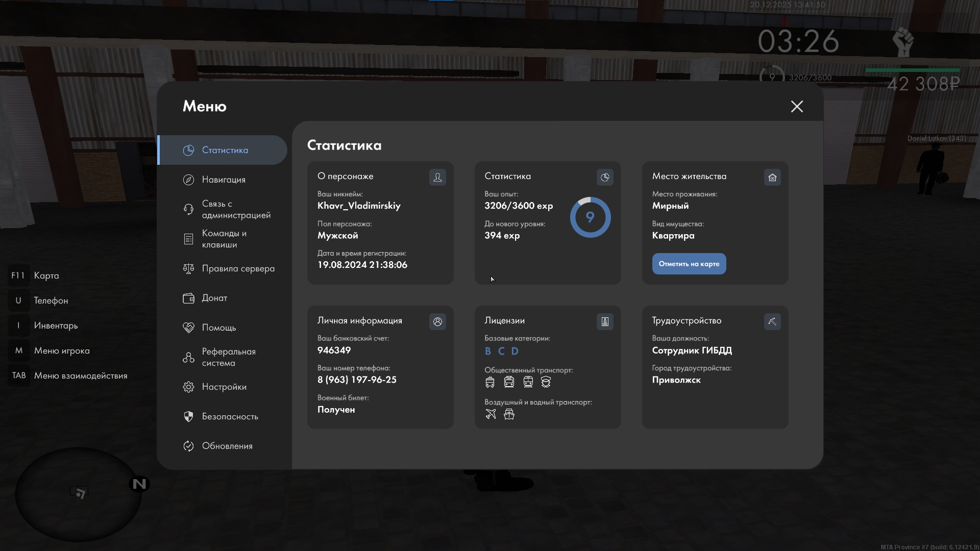Open the Безопасность section

[x=230, y=416]
